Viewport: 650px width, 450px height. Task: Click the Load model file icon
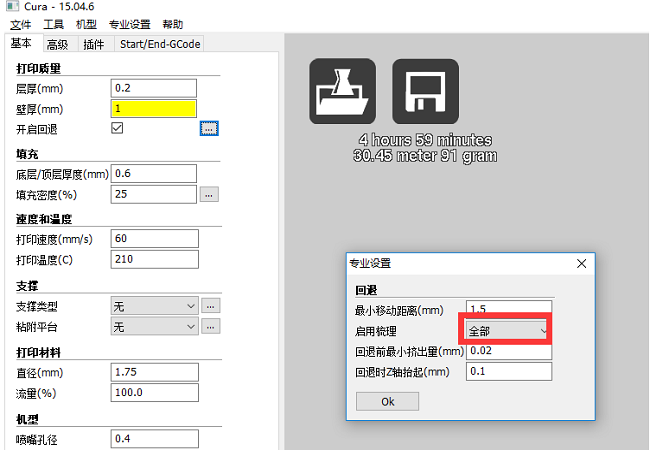342,91
